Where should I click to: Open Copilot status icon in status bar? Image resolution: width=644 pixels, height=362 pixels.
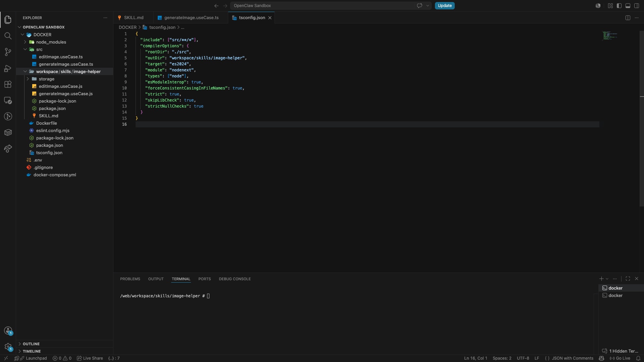pos(601,358)
